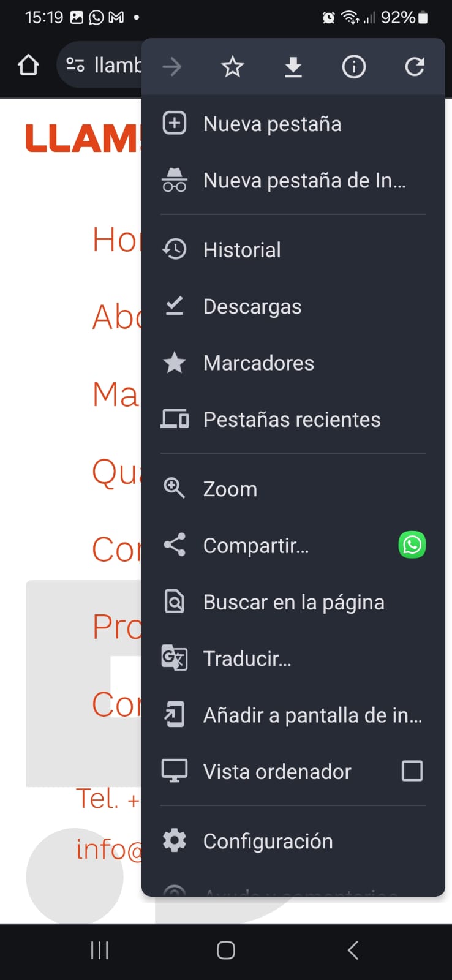Viewport: 452px width, 980px height.
Task: Bookmark this page with the star icon
Action: click(x=232, y=67)
